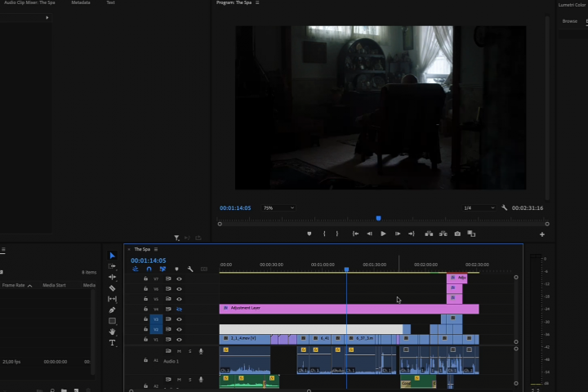Select the Hand tool
This screenshot has width=588, height=392.
[x=112, y=332]
